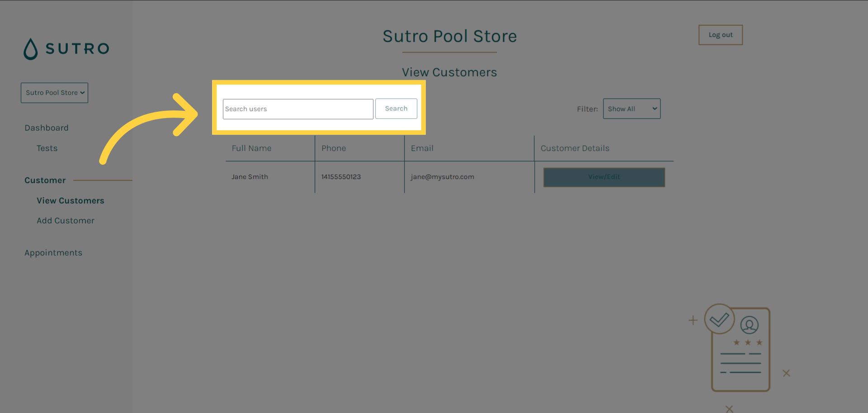Click the checkmark badge icon near the document illustration
Viewport: 868px width, 413px height.
tap(719, 319)
